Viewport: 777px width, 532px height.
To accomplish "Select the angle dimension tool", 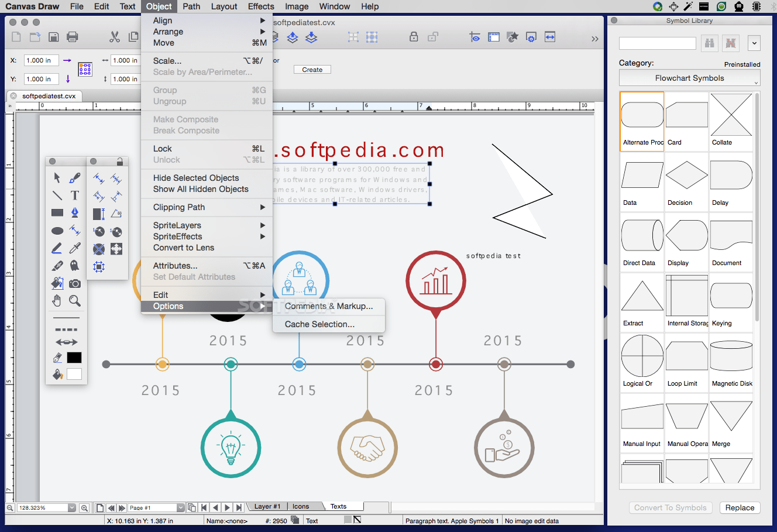I will 116,214.
